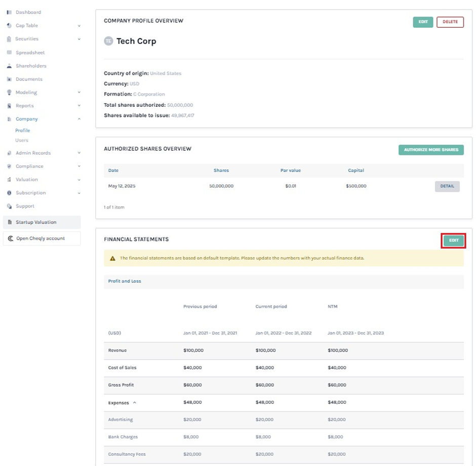Click Edit in Financial Statements section
Image resolution: width=476 pixels, height=466 pixels.
[453, 240]
